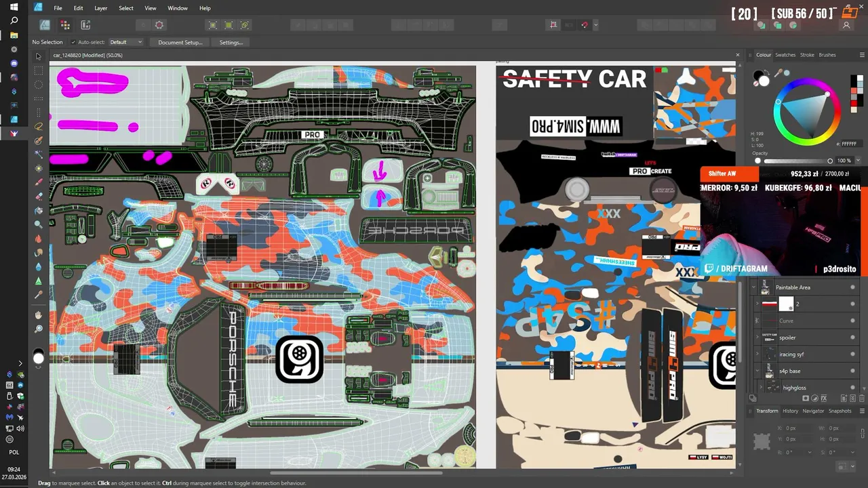Open the Help menu
This screenshot has height=488, width=868.
click(205, 8)
